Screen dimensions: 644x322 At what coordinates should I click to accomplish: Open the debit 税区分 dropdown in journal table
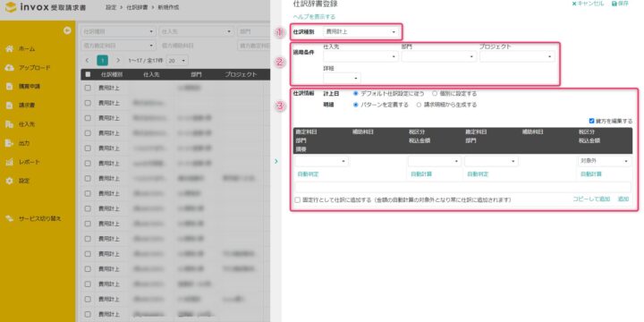[x=435, y=161]
